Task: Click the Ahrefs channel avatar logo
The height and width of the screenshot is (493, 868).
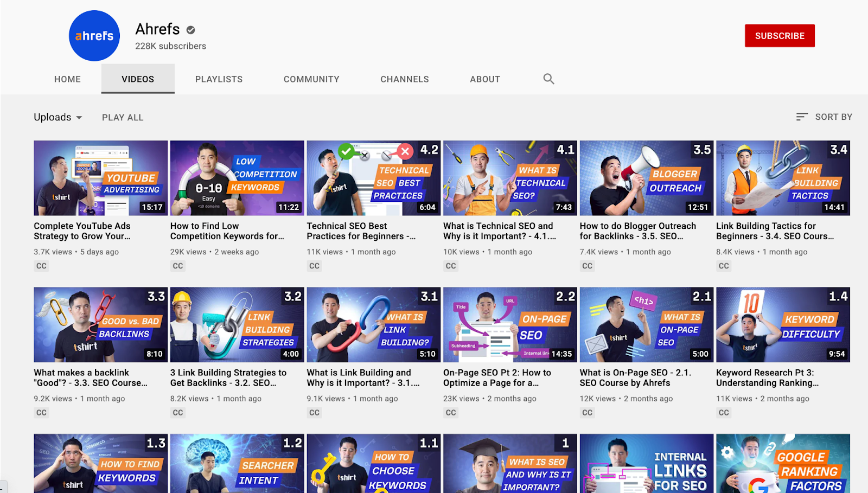Action: (94, 36)
